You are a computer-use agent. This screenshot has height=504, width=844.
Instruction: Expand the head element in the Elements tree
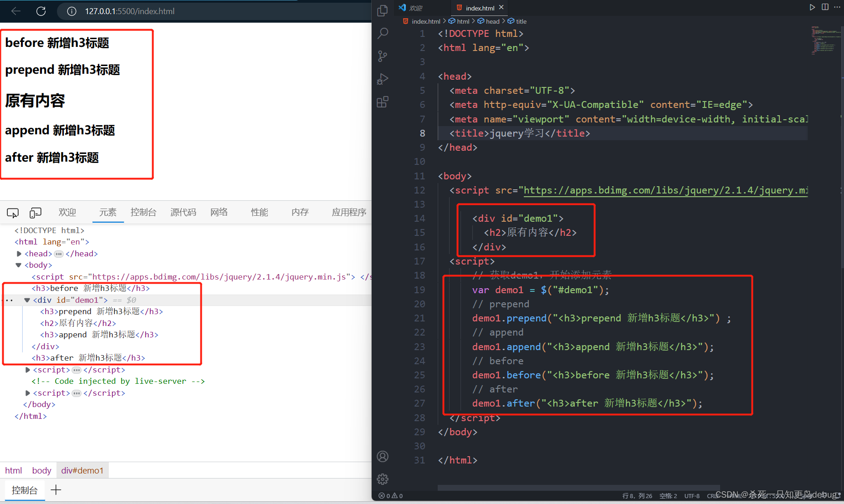coord(19,254)
